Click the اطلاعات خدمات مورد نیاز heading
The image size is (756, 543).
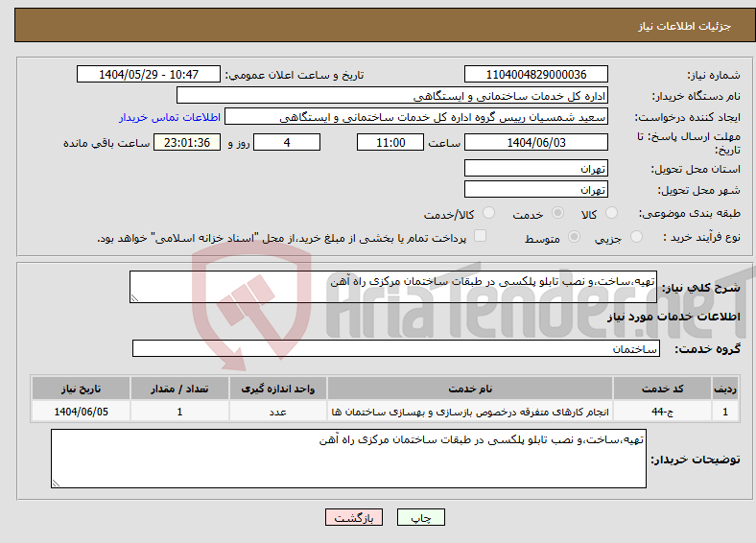coord(673,317)
